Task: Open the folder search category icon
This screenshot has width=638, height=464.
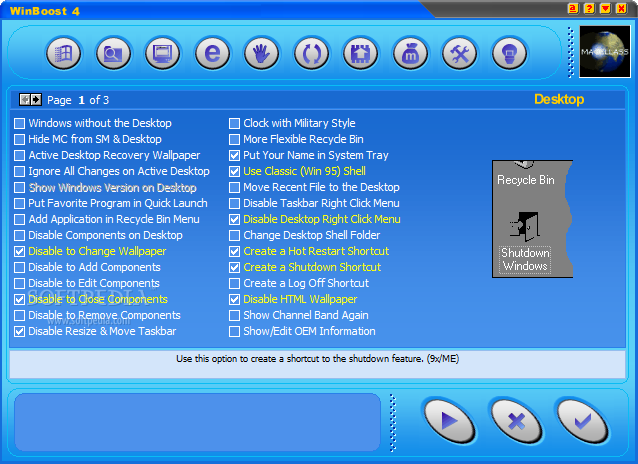Action: (x=113, y=53)
